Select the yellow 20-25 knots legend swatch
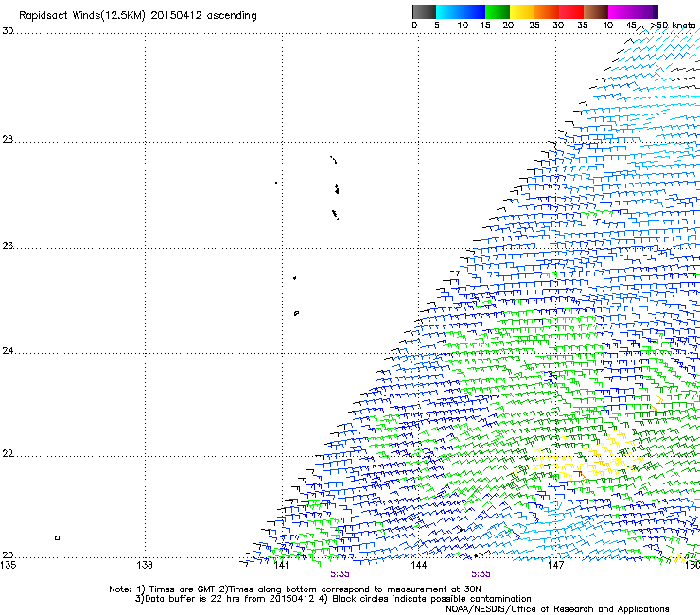The image size is (700, 615). coord(522,11)
